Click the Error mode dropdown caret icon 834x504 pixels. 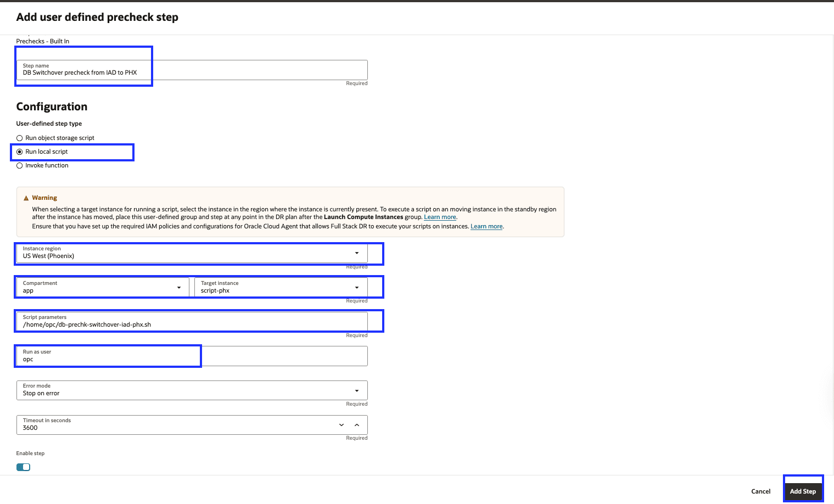point(356,390)
